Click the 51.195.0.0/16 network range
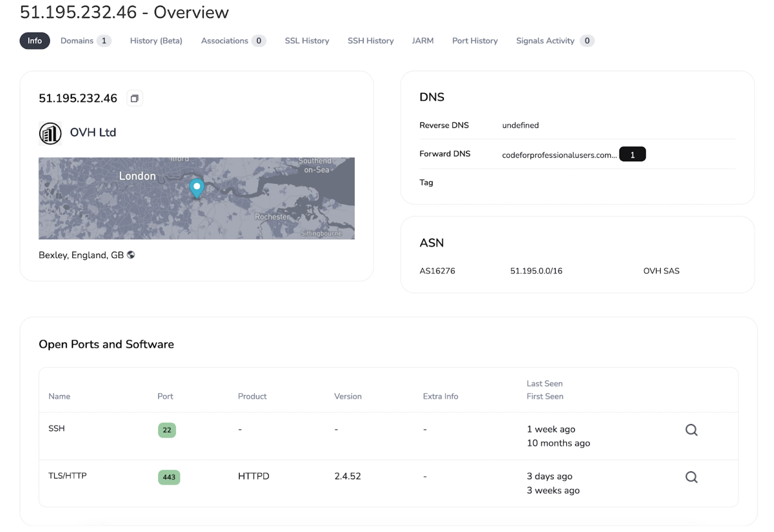 coord(536,271)
